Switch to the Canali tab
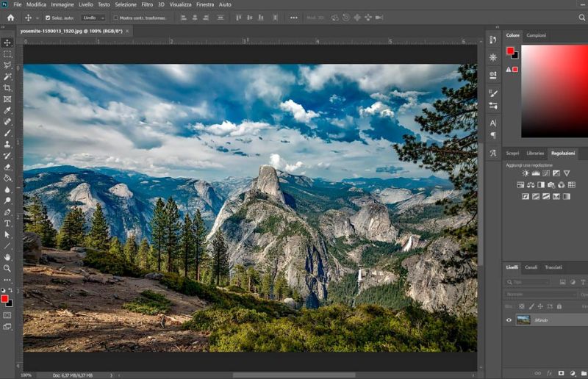 point(531,267)
